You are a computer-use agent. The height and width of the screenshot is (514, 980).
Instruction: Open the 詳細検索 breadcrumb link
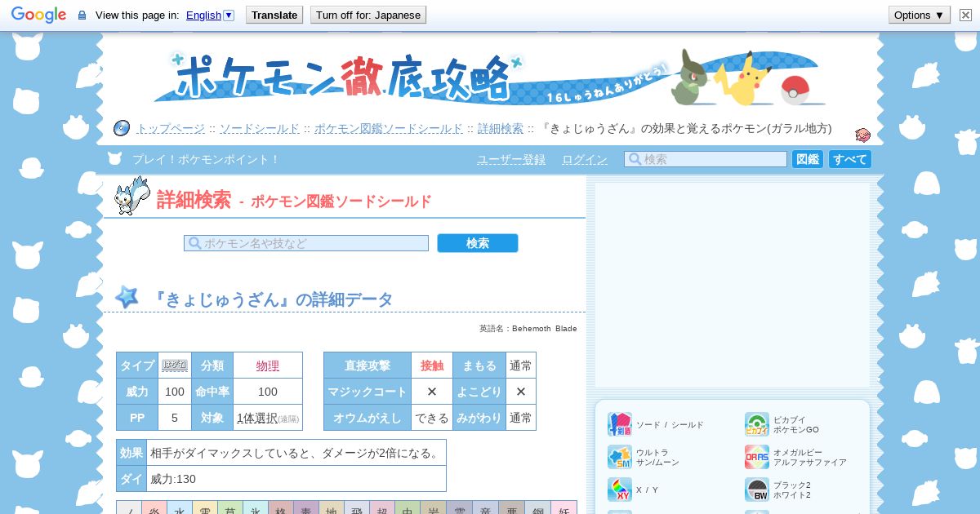500,128
